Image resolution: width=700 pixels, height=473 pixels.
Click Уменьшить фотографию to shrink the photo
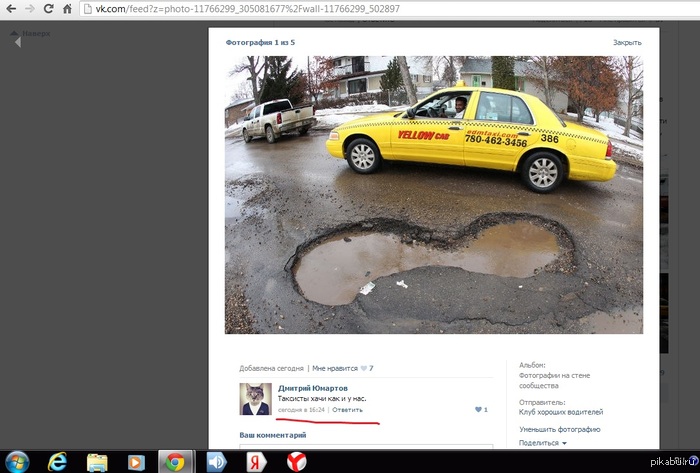click(x=559, y=429)
